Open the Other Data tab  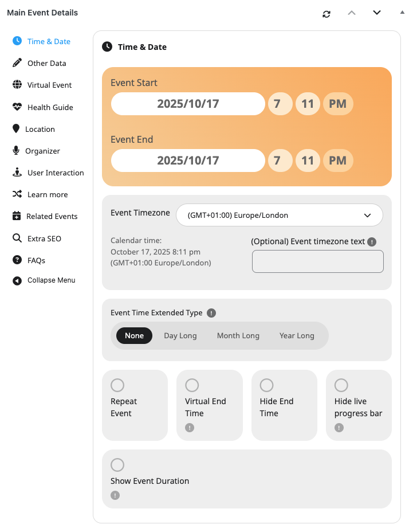click(x=46, y=63)
